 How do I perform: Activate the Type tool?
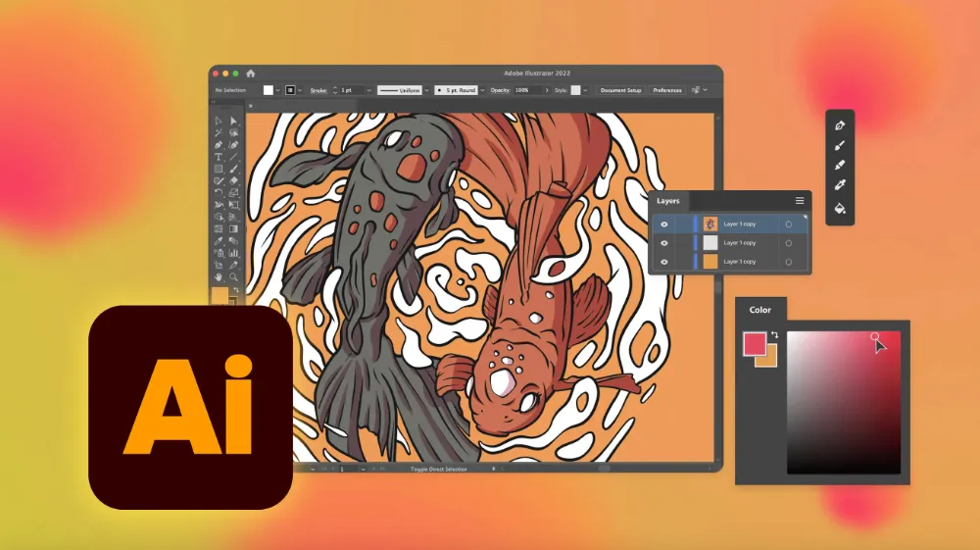[x=219, y=157]
